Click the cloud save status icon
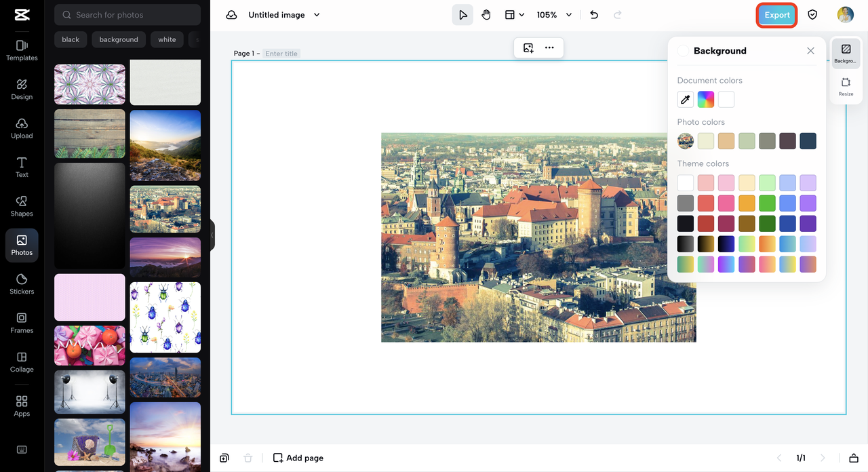 [231, 15]
